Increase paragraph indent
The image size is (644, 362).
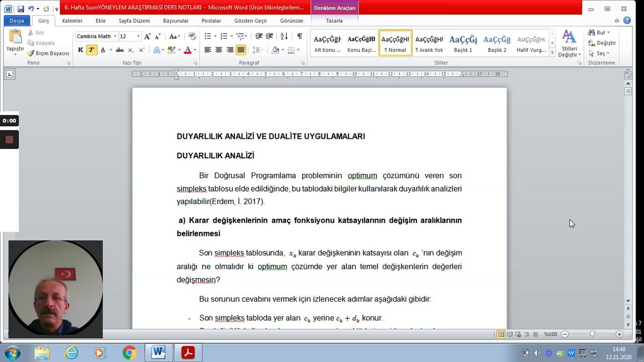point(269,36)
